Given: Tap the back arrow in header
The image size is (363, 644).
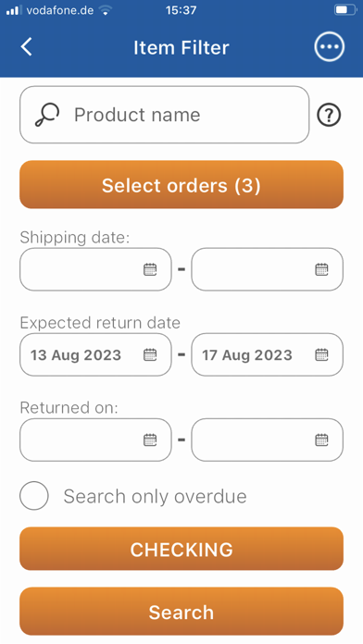Looking at the screenshot, I should [26, 47].
